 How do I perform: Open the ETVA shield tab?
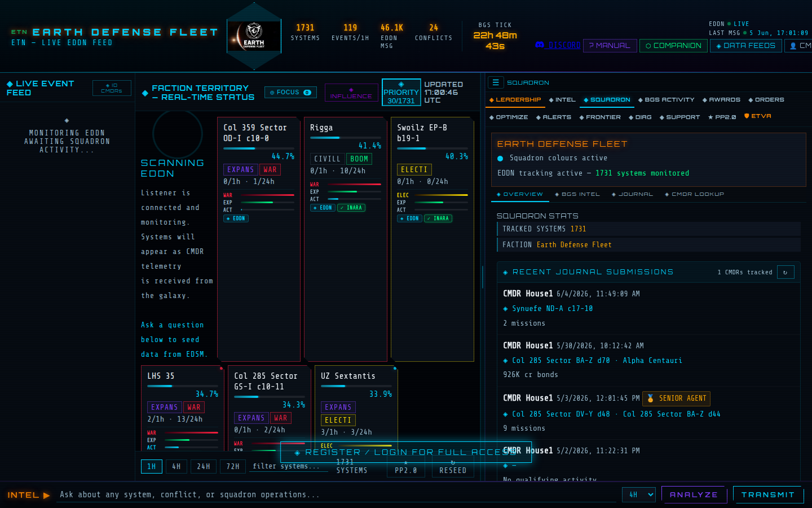(757, 116)
